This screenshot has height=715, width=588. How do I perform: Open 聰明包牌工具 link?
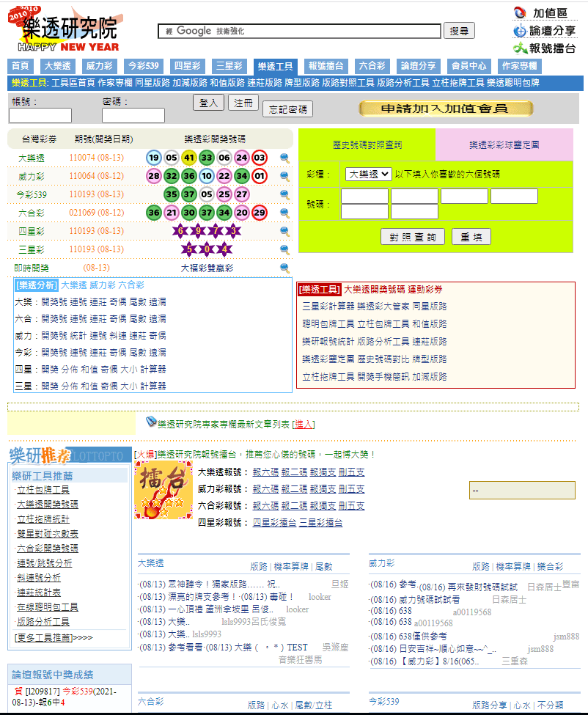click(x=328, y=324)
